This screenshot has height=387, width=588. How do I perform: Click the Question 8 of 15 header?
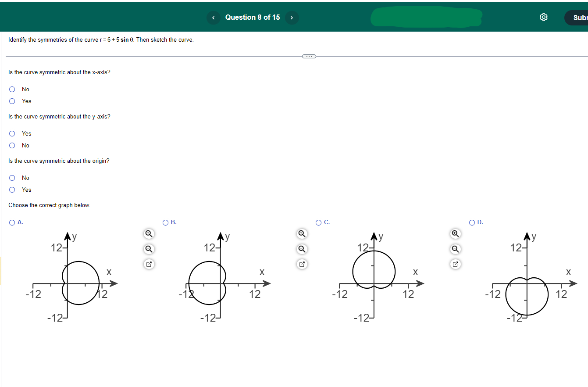[253, 18]
